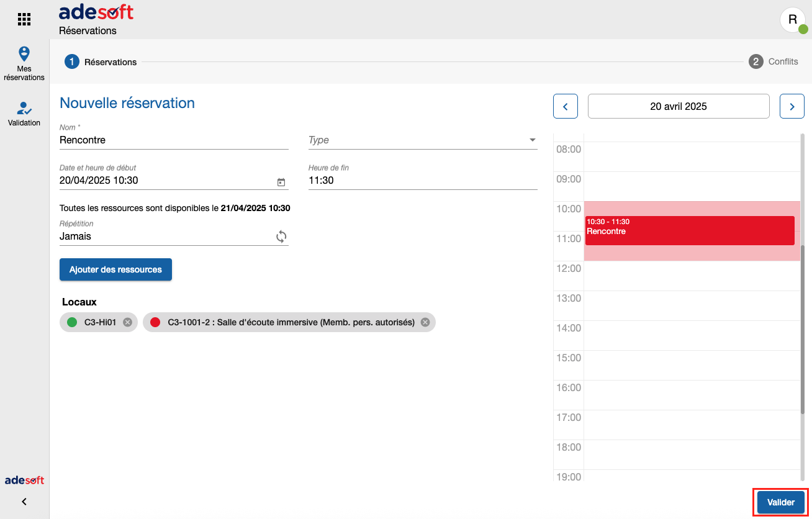The image size is (812, 519).
Task: Open the apps grid menu
Action: tap(24, 19)
